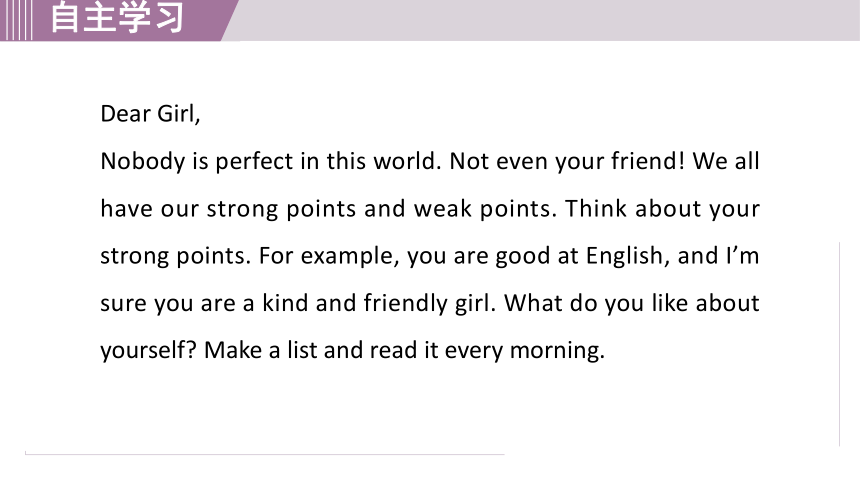860x484 pixels.
Task: Click the striped bars beside the header
Action: 16,20
